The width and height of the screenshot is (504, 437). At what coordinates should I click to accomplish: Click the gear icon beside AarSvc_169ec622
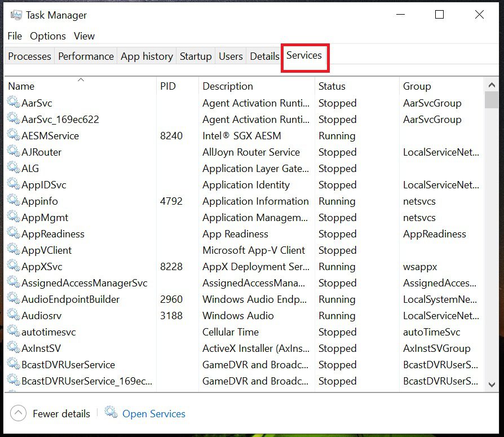tap(14, 118)
